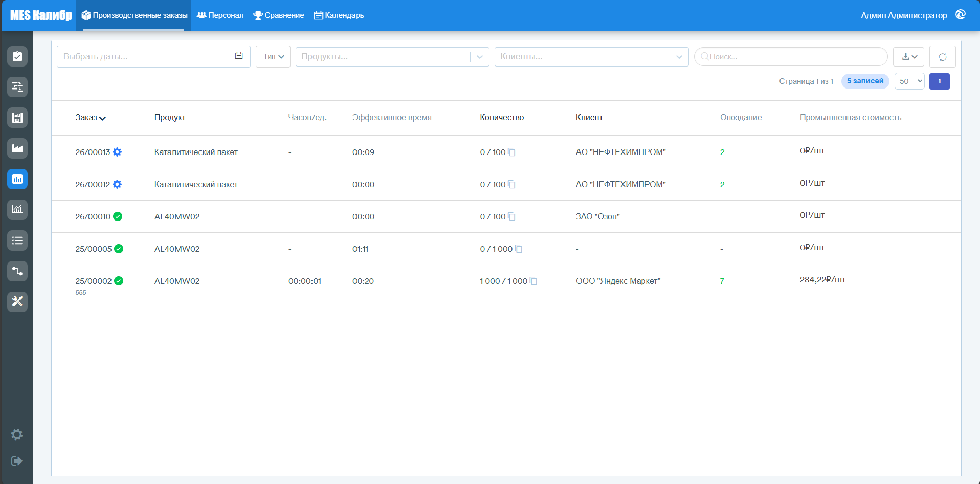Open the factory building sidebar icon
This screenshot has width=980, height=484.
pos(17,118)
